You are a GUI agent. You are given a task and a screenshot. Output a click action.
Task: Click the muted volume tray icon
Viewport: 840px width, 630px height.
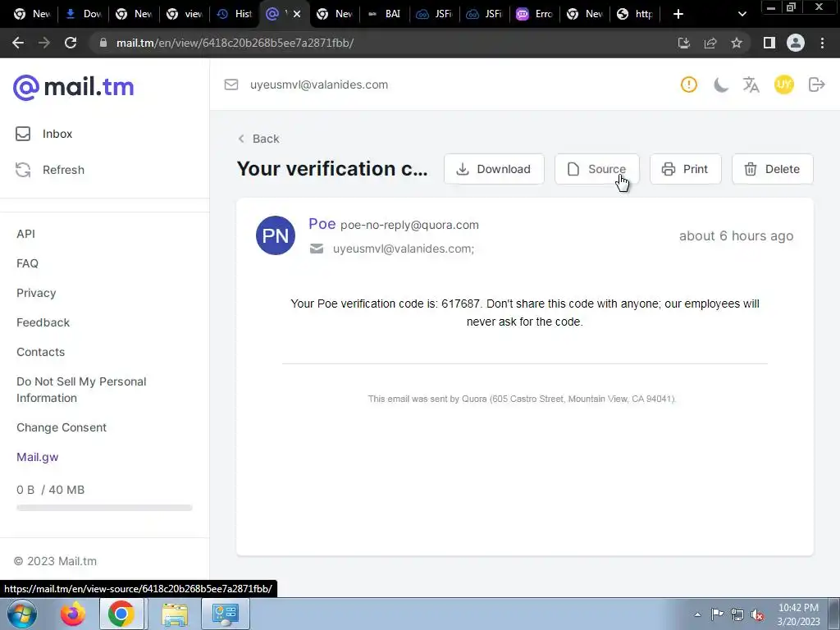click(x=757, y=614)
